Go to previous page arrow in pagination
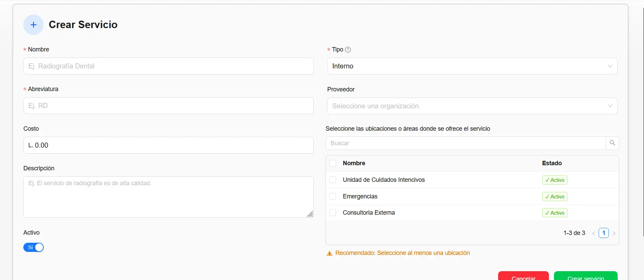 pyautogui.click(x=594, y=233)
